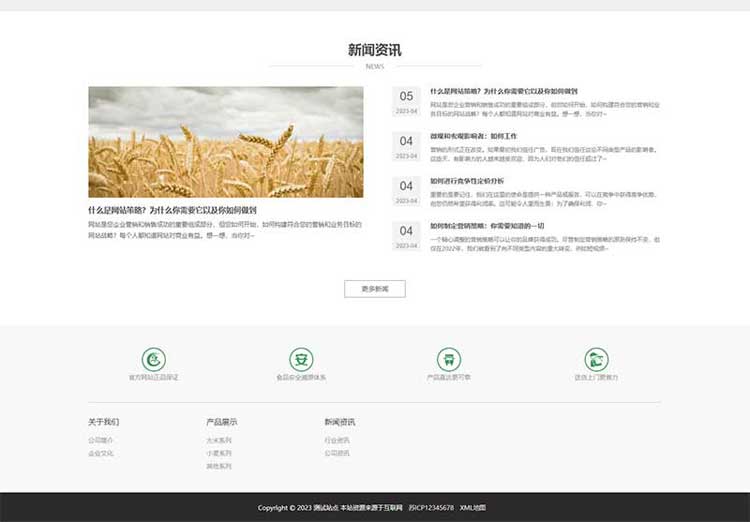Open the 更多新闻 button
The height and width of the screenshot is (522, 750).
click(x=375, y=289)
